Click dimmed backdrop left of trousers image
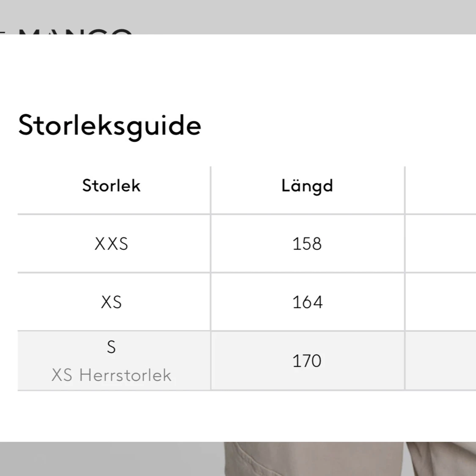Screen dimensions: 476x476 point(112,459)
